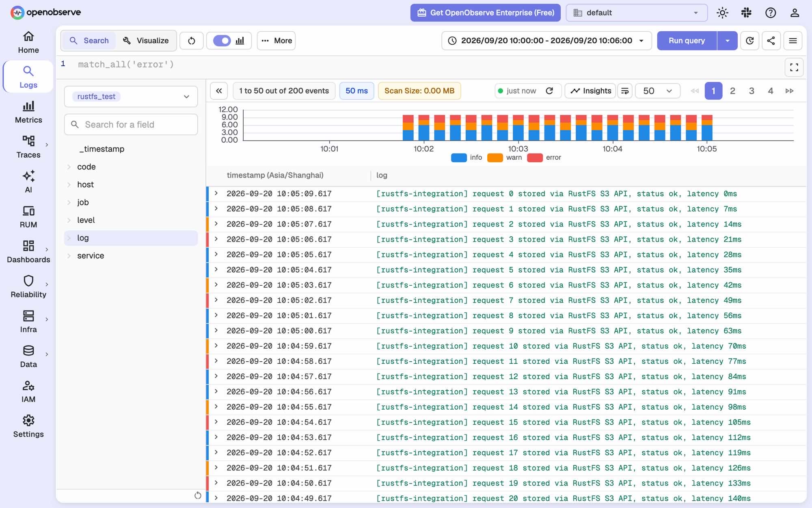812x508 pixels.
Task: Click the Run query button
Action: tap(687, 41)
